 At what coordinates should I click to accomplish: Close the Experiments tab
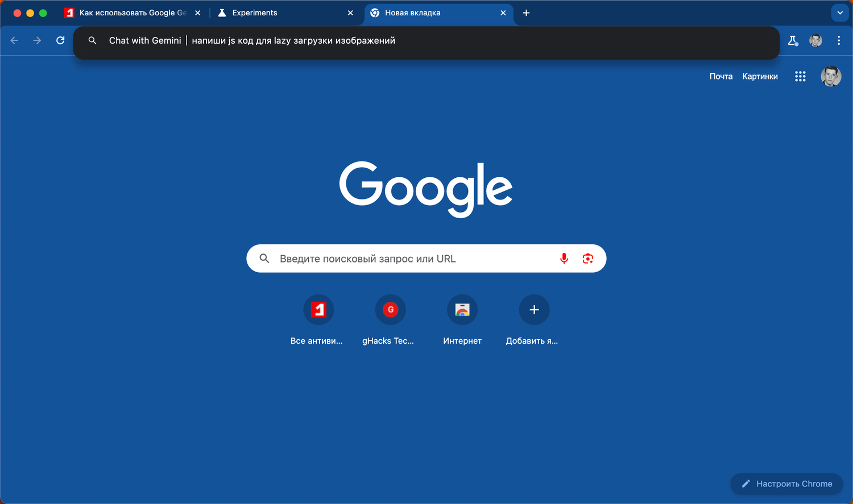click(350, 13)
